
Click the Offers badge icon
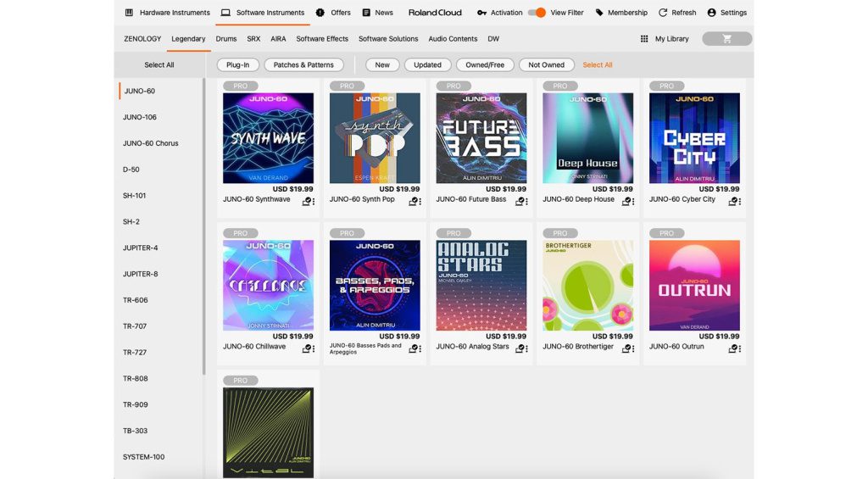320,13
